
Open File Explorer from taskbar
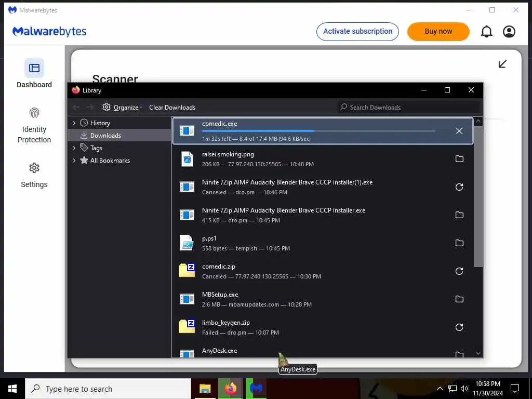[205, 389]
